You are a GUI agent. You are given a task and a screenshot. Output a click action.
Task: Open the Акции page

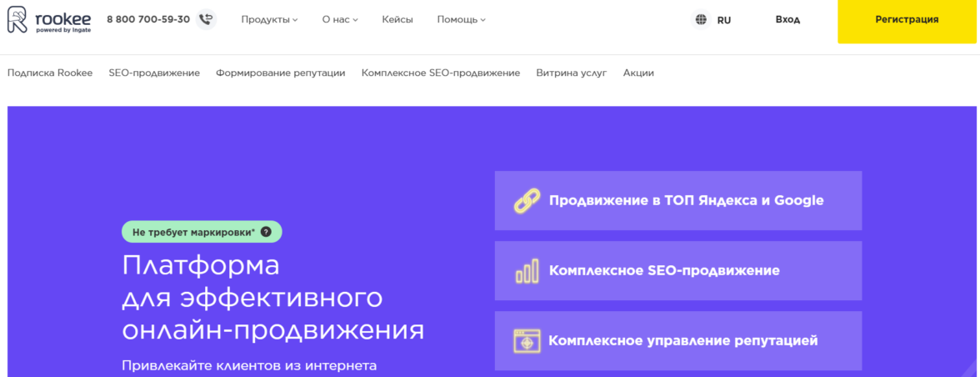(638, 73)
